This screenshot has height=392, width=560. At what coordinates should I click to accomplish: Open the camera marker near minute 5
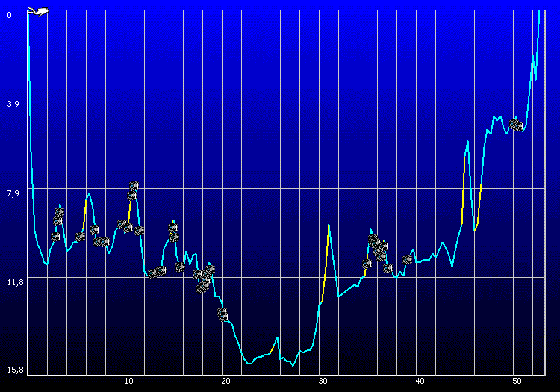click(x=81, y=237)
